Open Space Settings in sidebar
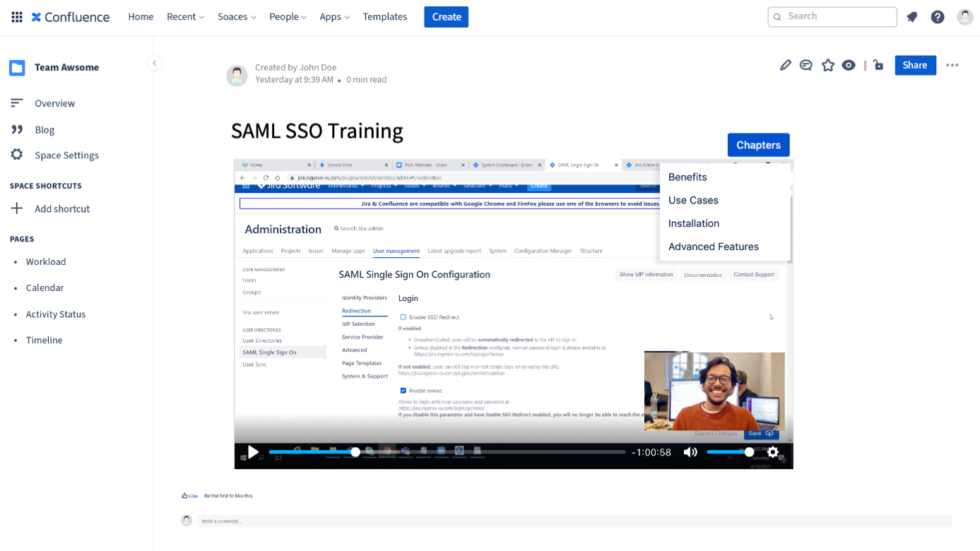 tap(67, 155)
